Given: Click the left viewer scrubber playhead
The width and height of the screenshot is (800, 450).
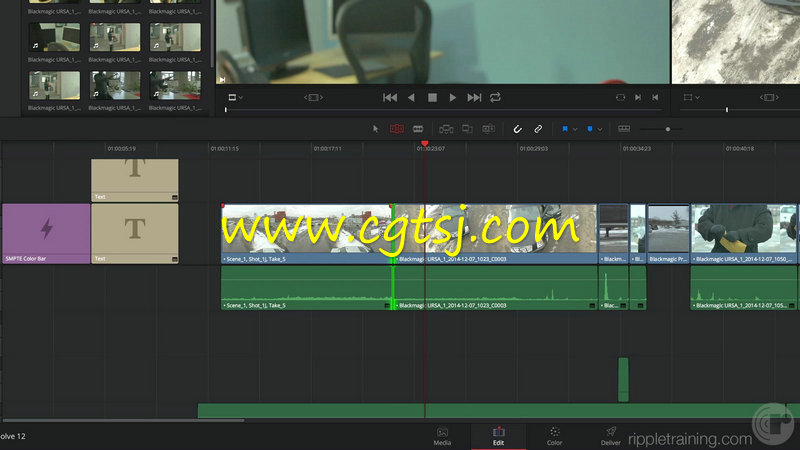Looking at the screenshot, I should coord(226,110).
